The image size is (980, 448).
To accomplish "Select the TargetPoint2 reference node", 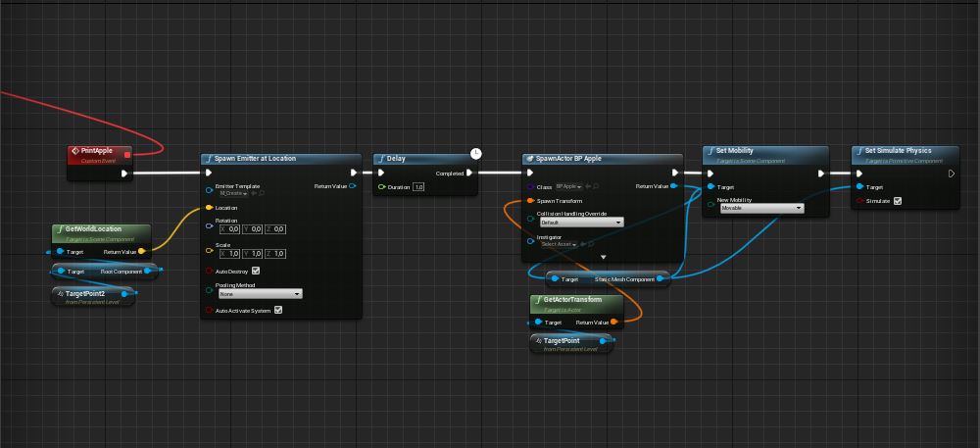I will [x=91, y=294].
